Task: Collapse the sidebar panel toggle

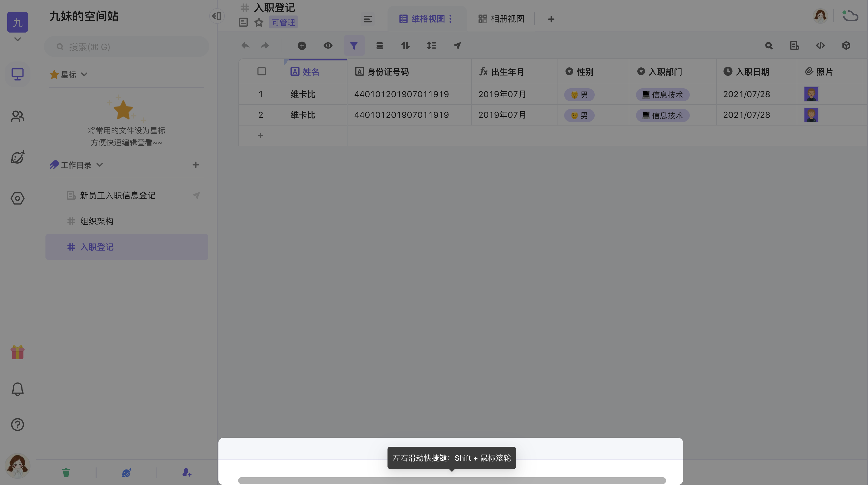Action: point(217,16)
